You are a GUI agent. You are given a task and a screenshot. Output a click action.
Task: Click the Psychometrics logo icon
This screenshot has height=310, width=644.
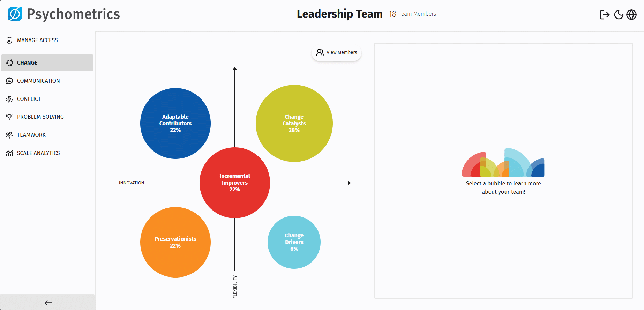click(x=15, y=14)
